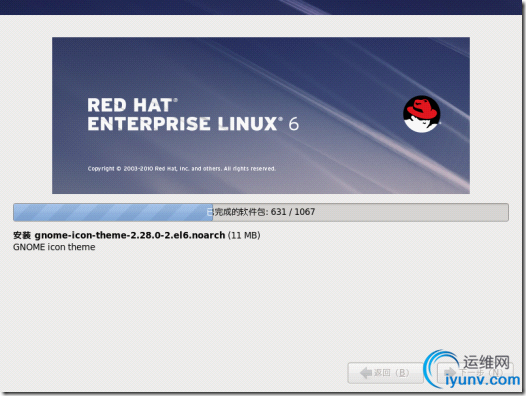Click the (11 MB) package size text
This screenshot has height=396, width=526.
244,235
